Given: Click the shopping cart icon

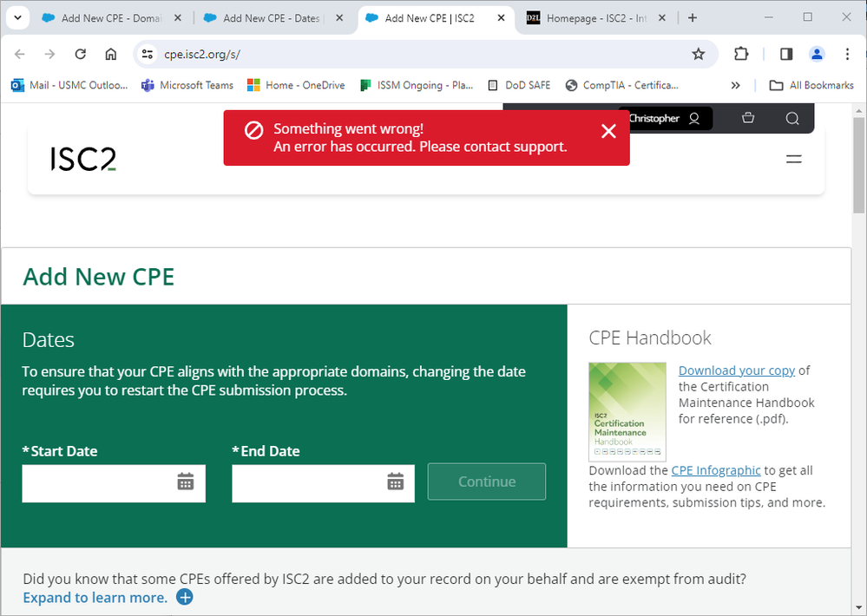Looking at the screenshot, I should [749, 119].
